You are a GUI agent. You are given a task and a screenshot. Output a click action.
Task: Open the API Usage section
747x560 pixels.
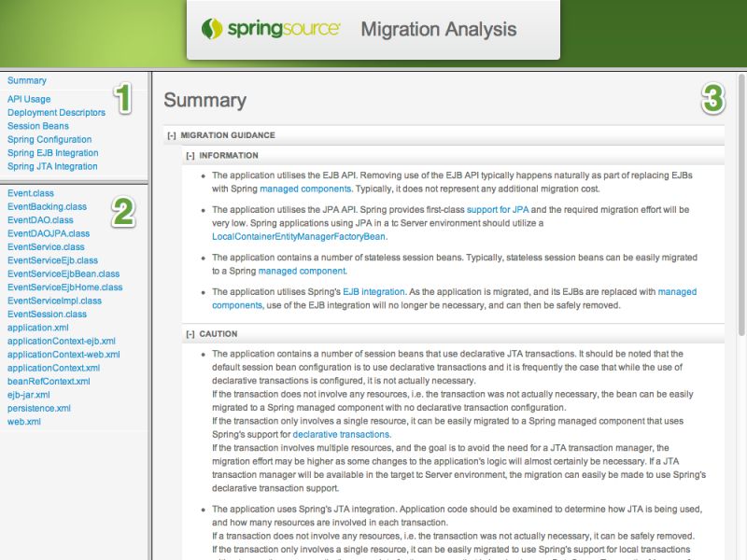point(27,98)
